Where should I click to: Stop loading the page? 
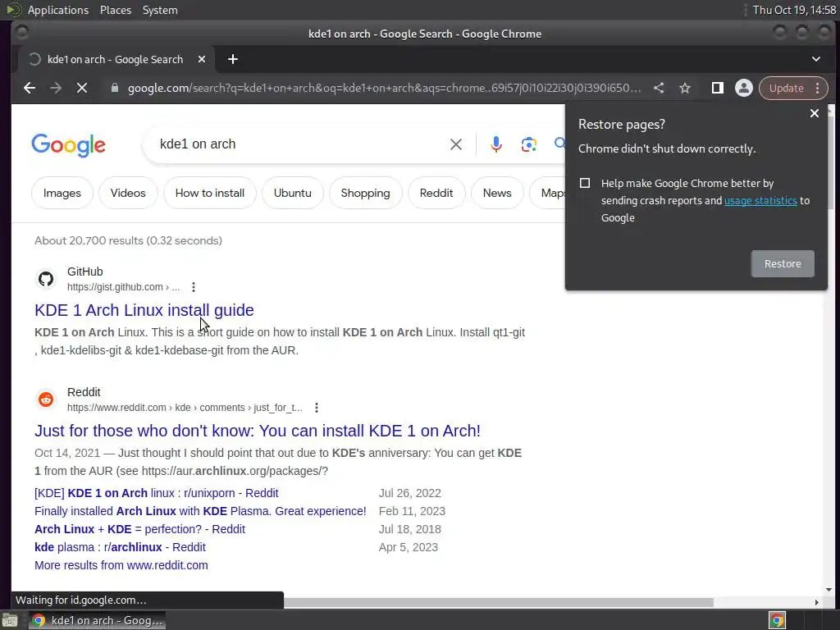pos(82,88)
